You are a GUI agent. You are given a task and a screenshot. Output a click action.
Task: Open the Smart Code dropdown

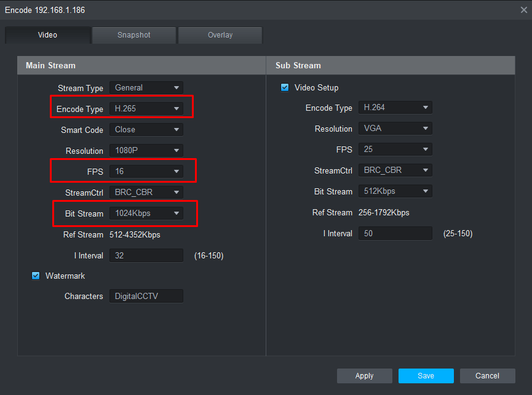point(146,130)
